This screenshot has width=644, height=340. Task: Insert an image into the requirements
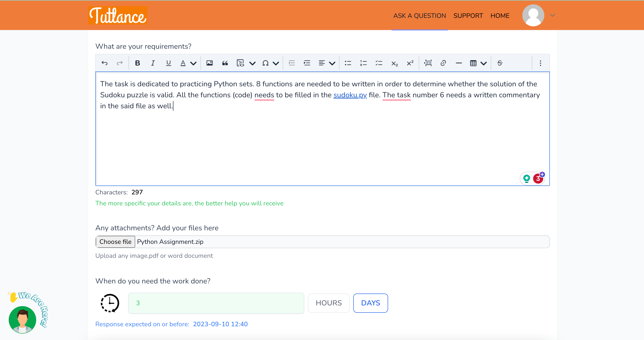pyautogui.click(x=209, y=63)
